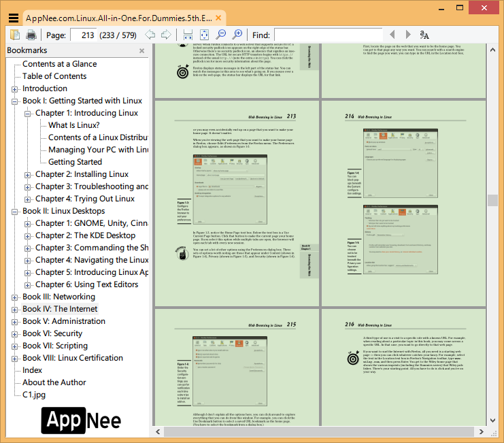The width and height of the screenshot is (504, 443).
Task: Maximize the window
Action: tap(460, 7)
